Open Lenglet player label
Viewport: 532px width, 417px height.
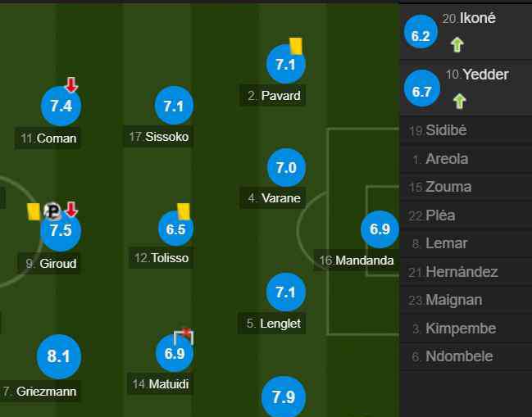tap(273, 324)
